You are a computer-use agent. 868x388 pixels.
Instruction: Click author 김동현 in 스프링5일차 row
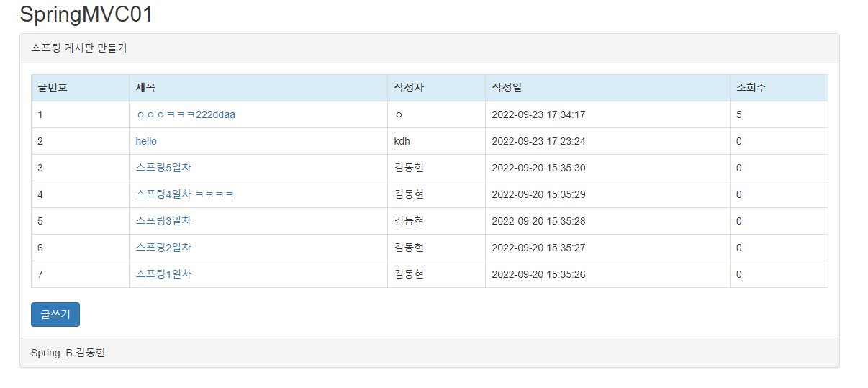(x=409, y=168)
